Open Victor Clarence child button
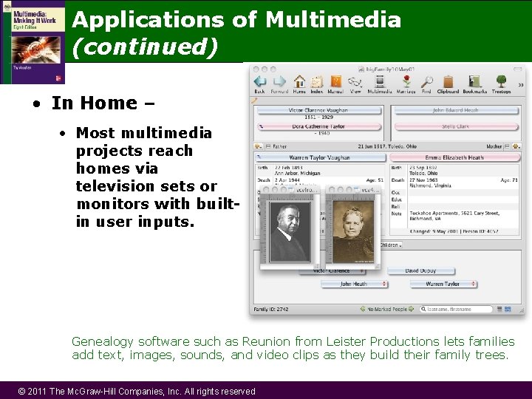This screenshot has width=532, height=399. pos(332,271)
